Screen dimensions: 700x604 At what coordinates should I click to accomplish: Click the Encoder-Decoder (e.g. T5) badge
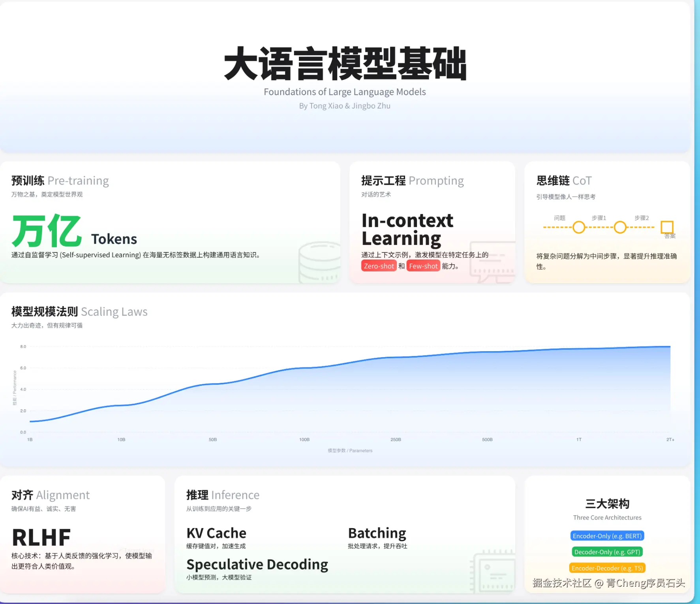[x=607, y=568]
